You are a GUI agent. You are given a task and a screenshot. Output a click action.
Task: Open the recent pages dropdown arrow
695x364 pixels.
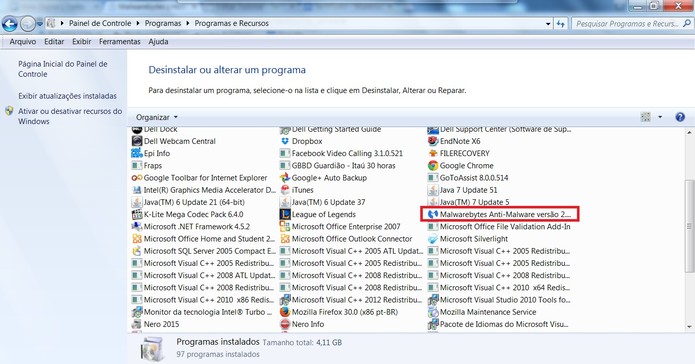(39, 23)
